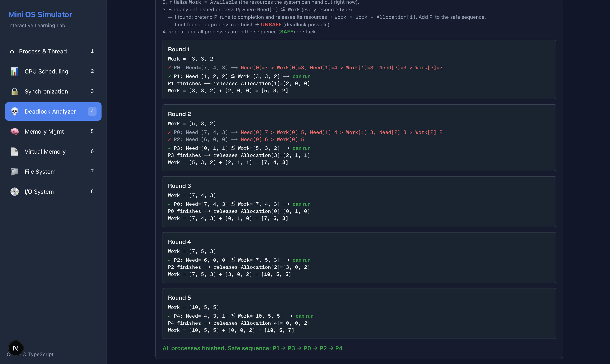Screen dimensions: 610x364
Task: Click the bar chart CPU Scheduling icon
Action: [x=14, y=71]
